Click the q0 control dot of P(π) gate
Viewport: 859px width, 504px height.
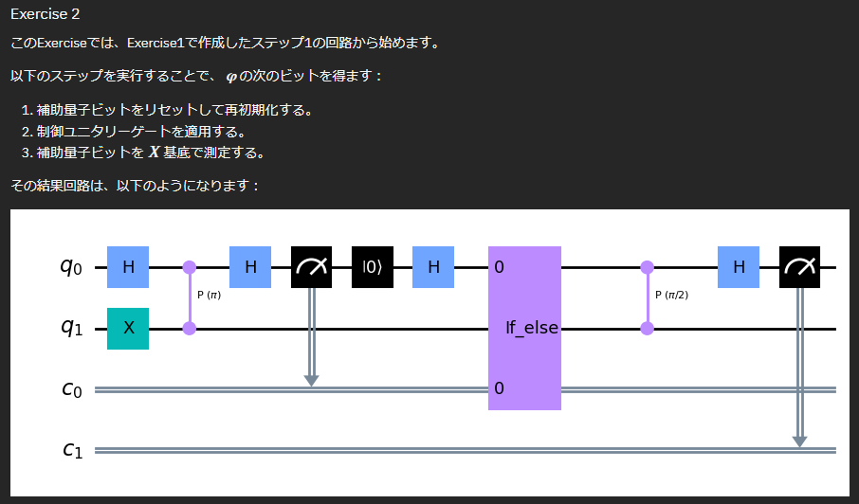point(189,267)
